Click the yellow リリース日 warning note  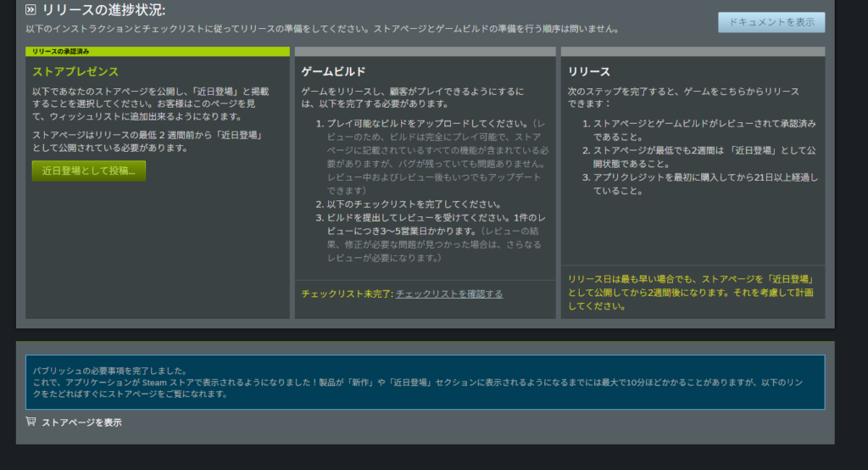[692, 292]
